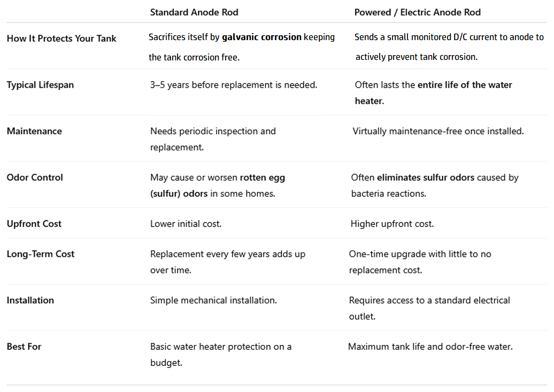Select the Long-Term Cost row label

click(x=41, y=254)
